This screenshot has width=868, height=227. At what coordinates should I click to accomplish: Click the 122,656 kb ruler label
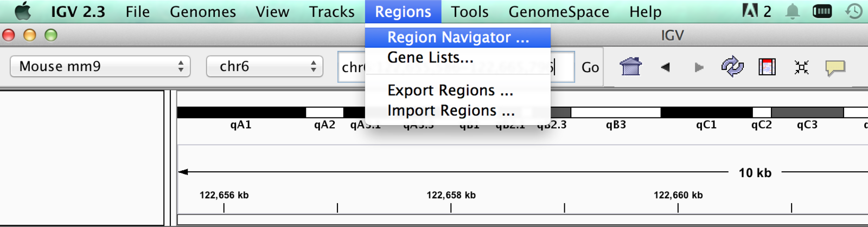pyautogui.click(x=224, y=195)
